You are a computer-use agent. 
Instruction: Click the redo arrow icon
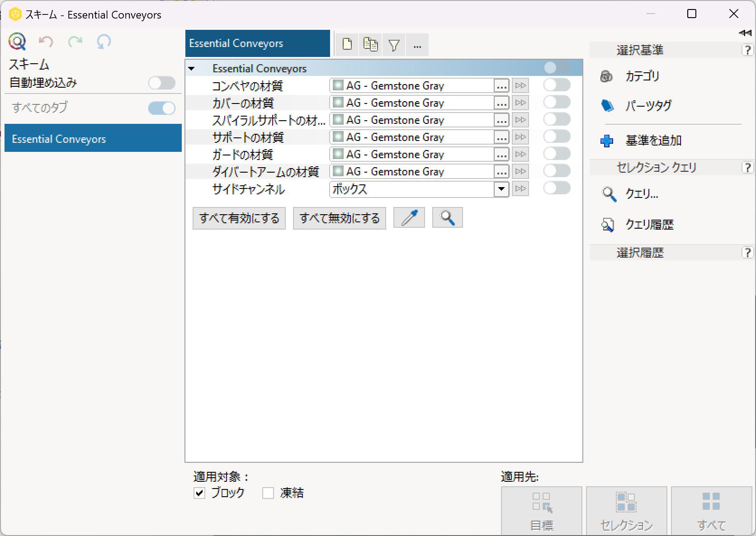(75, 42)
